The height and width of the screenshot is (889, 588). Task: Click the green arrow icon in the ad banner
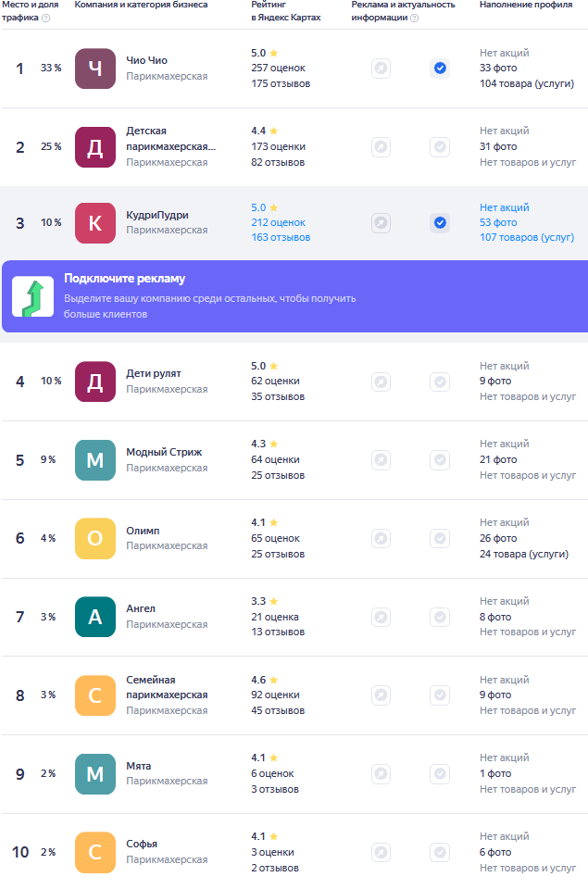33,296
